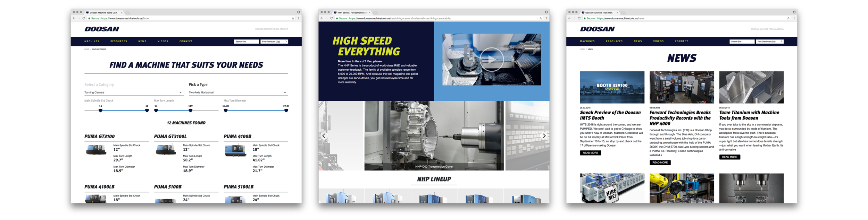Screen dimensions: 868x220
Task: Click Search Site field in finder window
Action: coord(247,42)
